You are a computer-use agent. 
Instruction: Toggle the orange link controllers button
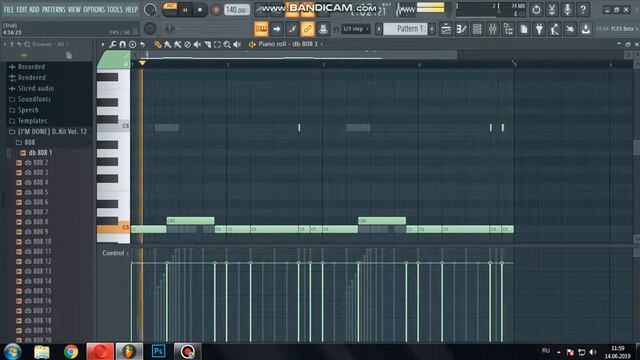(307, 29)
